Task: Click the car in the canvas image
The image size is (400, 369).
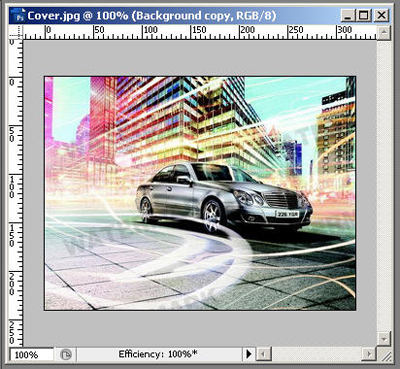Action: click(x=224, y=197)
